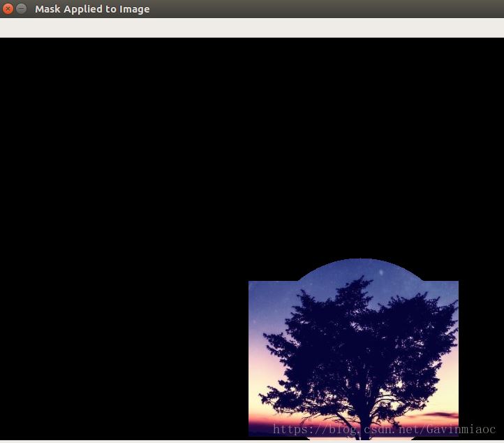The width and height of the screenshot is (504, 443).
Task: Click the top-left corner of the rectangular mask
Action: pos(250,282)
